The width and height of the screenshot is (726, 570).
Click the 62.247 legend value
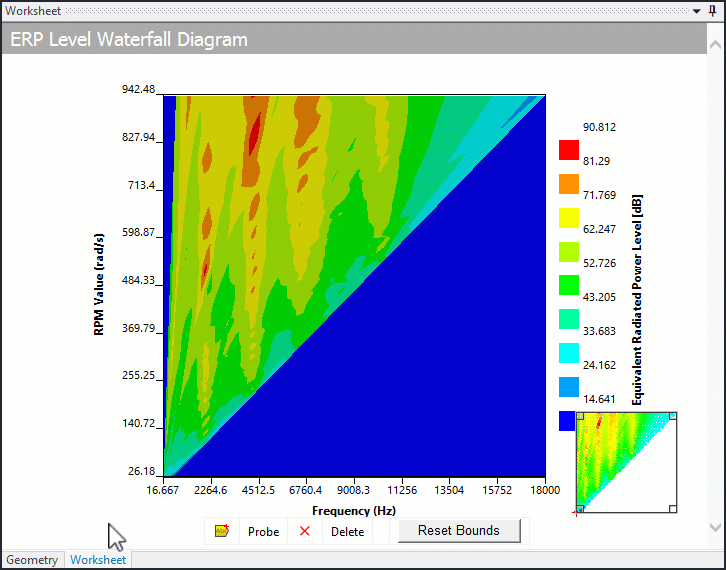click(600, 229)
